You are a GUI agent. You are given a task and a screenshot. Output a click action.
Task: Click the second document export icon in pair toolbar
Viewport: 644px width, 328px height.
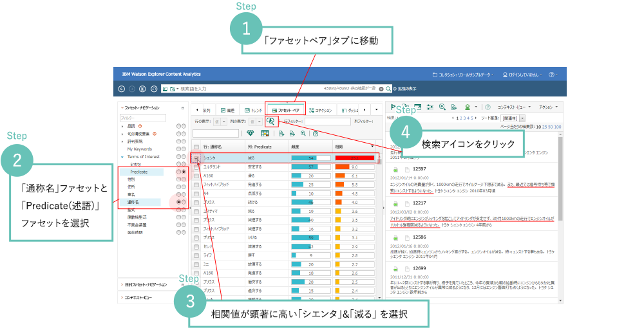coord(292,133)
